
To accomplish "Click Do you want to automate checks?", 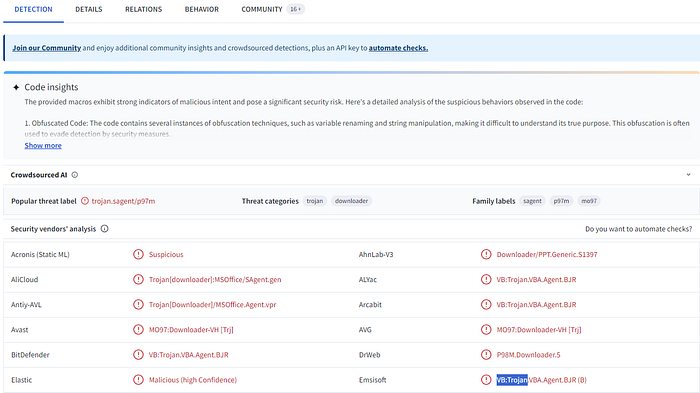I will pyautogui.click(x=638, y=229).
